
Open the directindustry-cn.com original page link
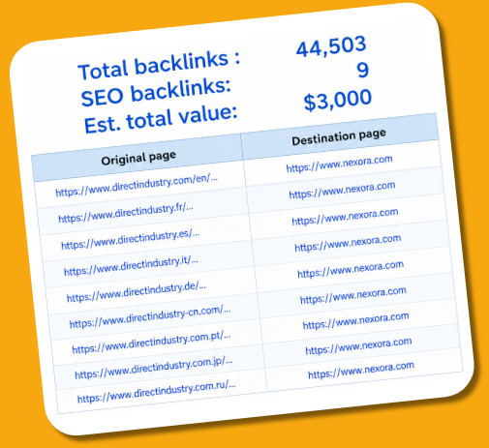pyautogui.click(x=150, y=316)
